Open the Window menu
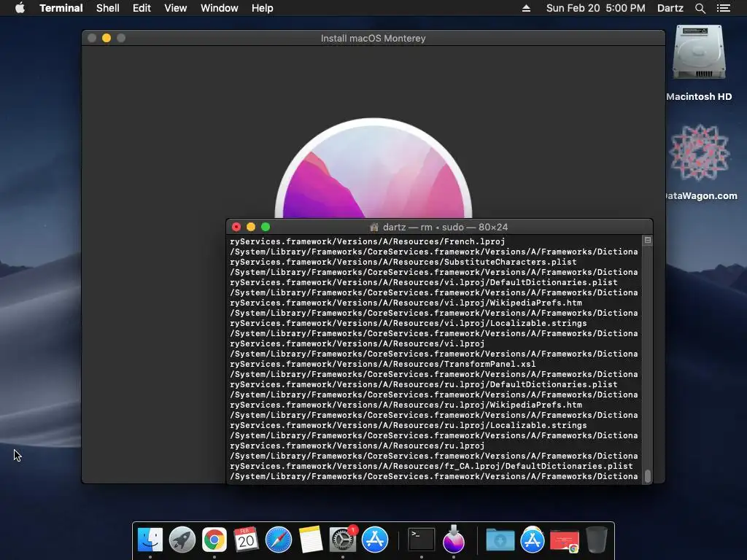Screen dimensions: 747x560 [219, 8]
